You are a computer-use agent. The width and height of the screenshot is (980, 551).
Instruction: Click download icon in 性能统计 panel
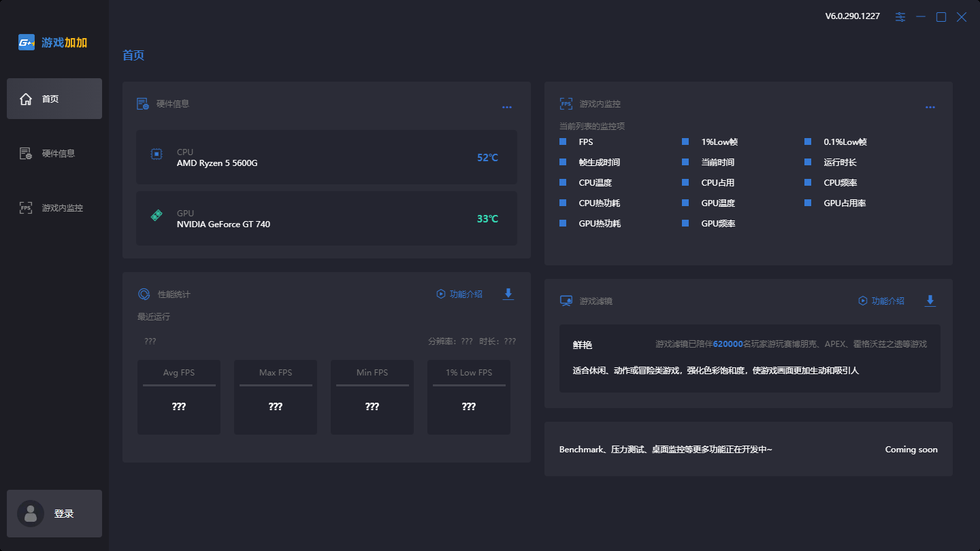click(x=508, y=294)
